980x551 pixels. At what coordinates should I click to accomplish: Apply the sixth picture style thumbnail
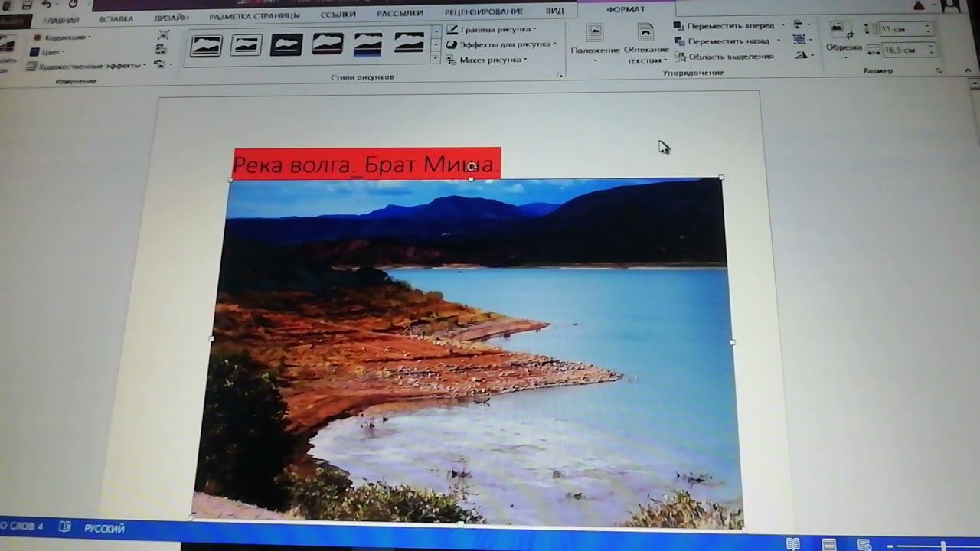pos(409,43)
